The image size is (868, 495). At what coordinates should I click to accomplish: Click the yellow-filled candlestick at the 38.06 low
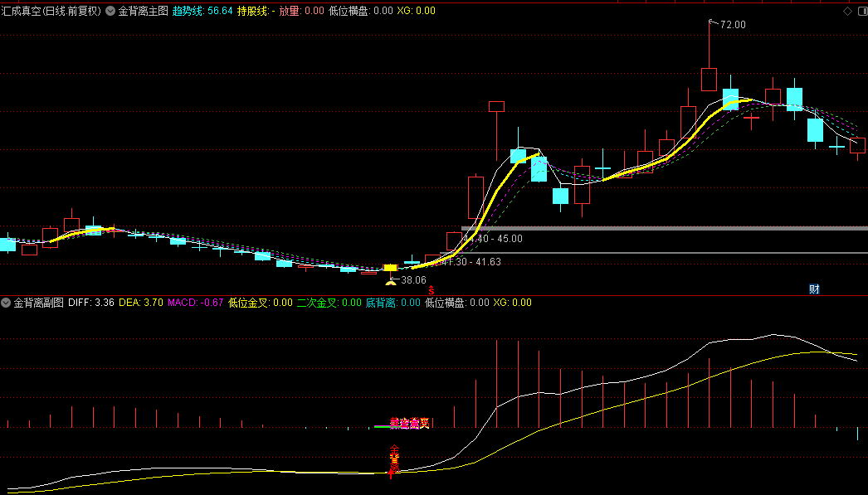coord(391,268)
